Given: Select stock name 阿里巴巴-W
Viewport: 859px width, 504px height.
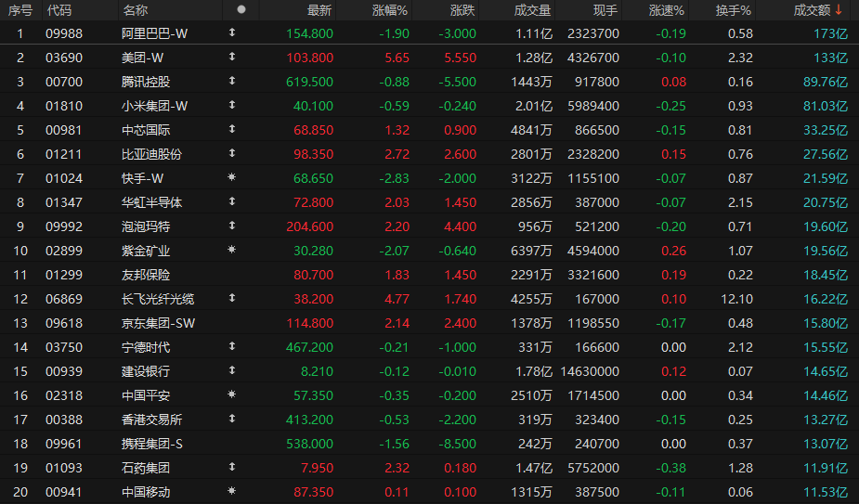Looking at the screenshot, I should click(154, 33).
